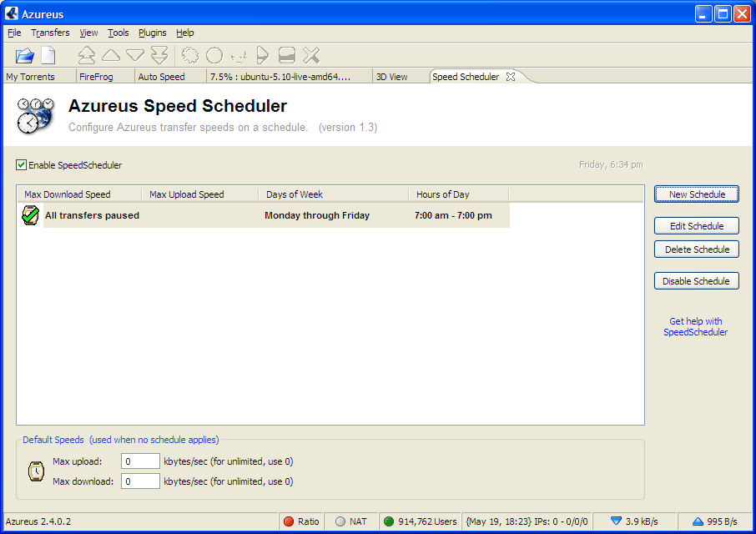Click the green users status icon

(x=389, y=521)
